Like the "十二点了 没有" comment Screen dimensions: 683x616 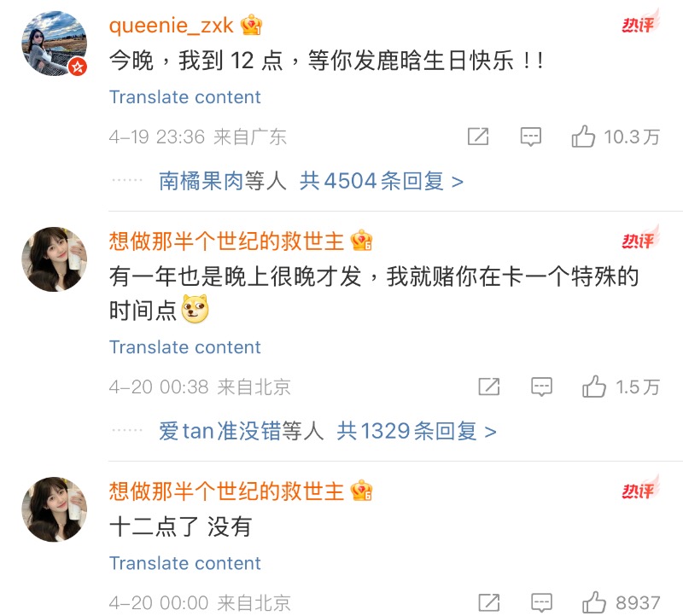click(x=594, y=602)
